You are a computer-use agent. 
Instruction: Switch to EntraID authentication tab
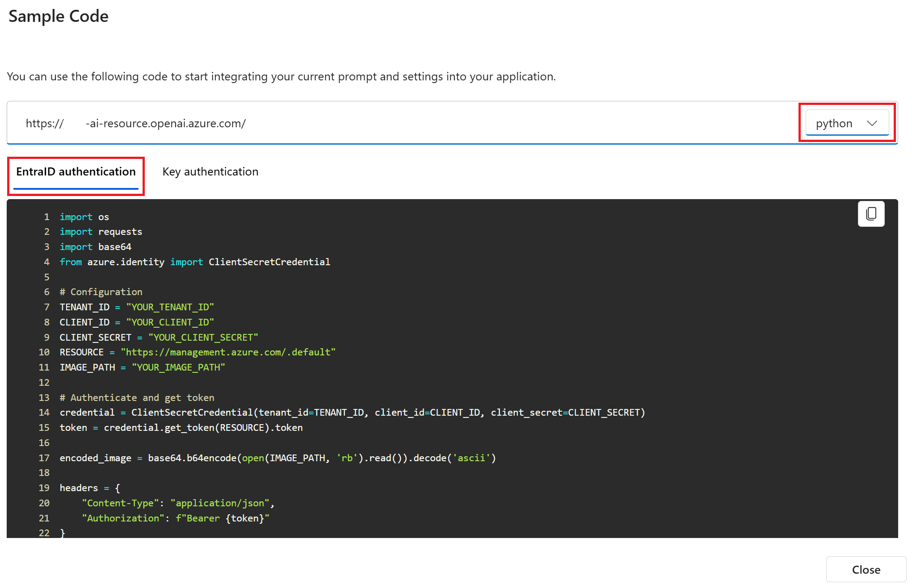pyautogui.click(x=76, y=172)
